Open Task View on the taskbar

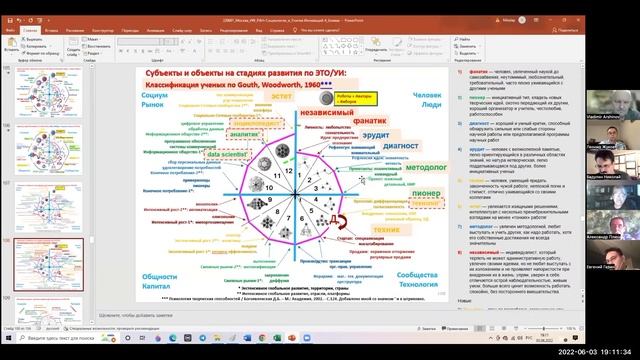[142, 338]
